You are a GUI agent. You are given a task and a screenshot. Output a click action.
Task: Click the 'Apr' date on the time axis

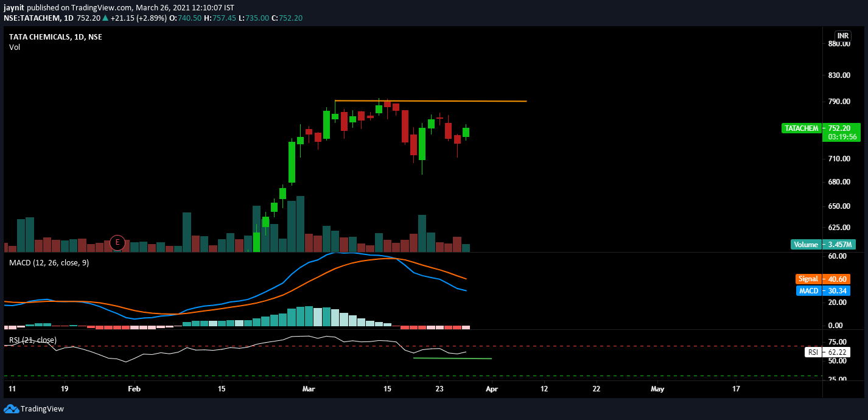pos(492,388)
